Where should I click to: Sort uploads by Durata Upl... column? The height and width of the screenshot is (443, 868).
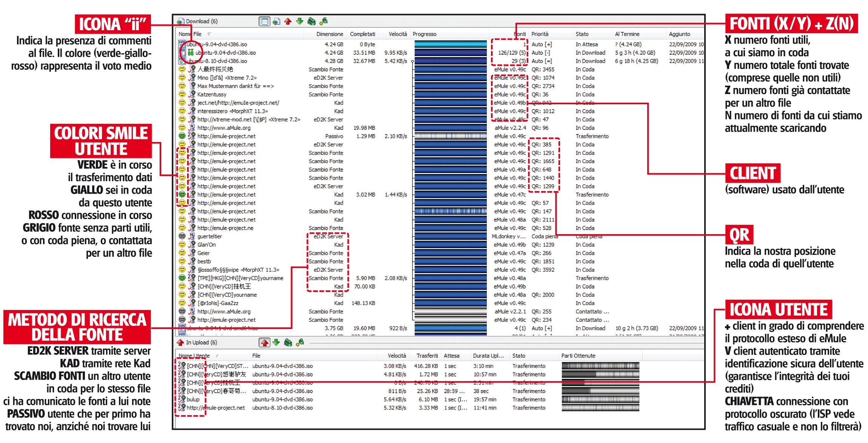pos(488,356)
